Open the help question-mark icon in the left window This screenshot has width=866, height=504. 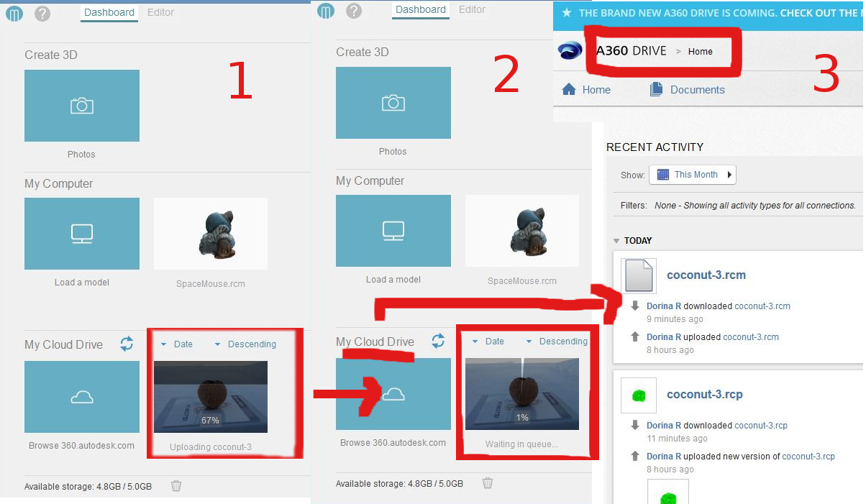tap(42, 13)
